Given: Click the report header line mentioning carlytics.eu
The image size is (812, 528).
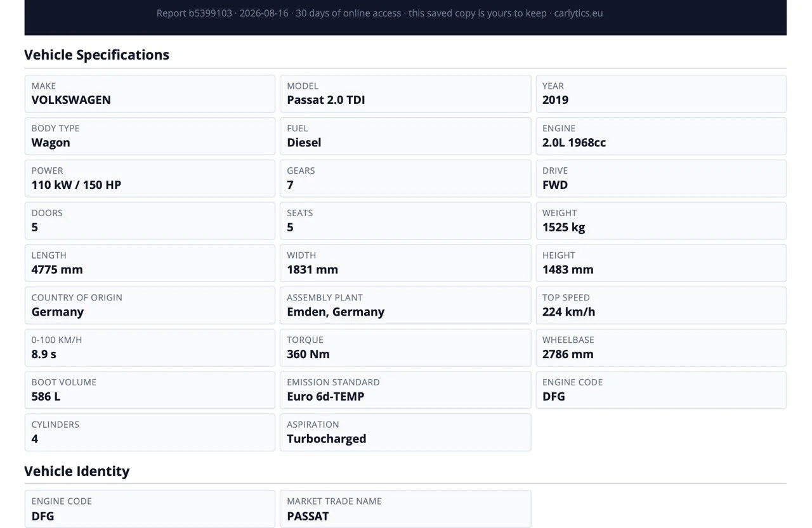Looking at the screenshot, I should tap(379, 13).
